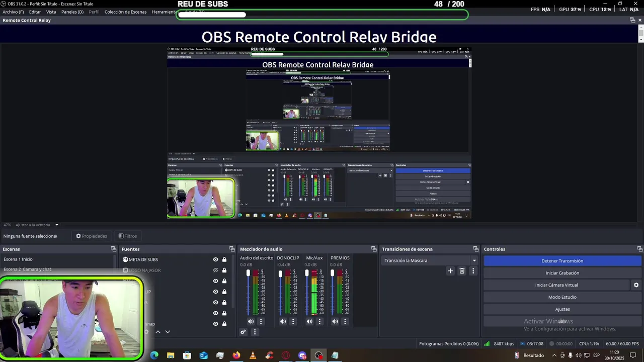Open audio mixer three-dot menu beside gears
This screenshot has width=644, height=362.
(255, 332)
